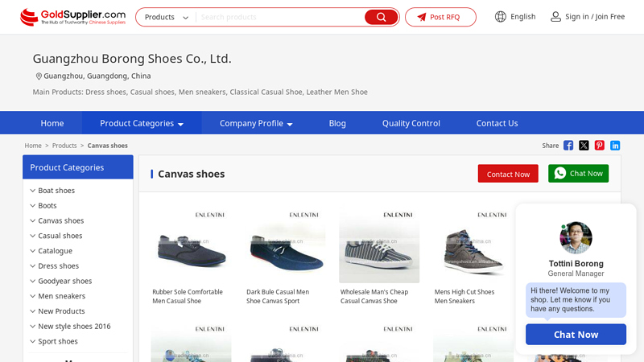Open the Home nav tab

(x=52, y=123)
